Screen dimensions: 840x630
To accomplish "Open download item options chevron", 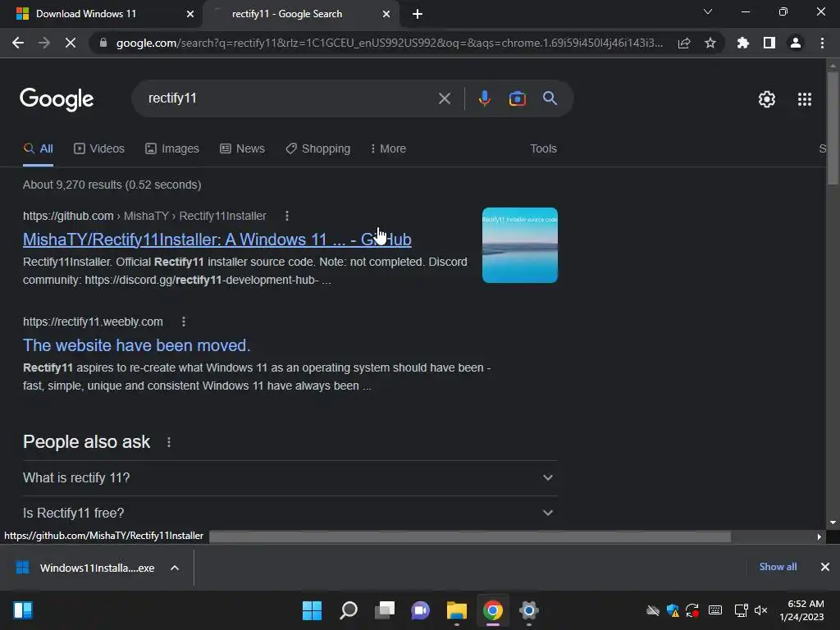I will [175, 568].
